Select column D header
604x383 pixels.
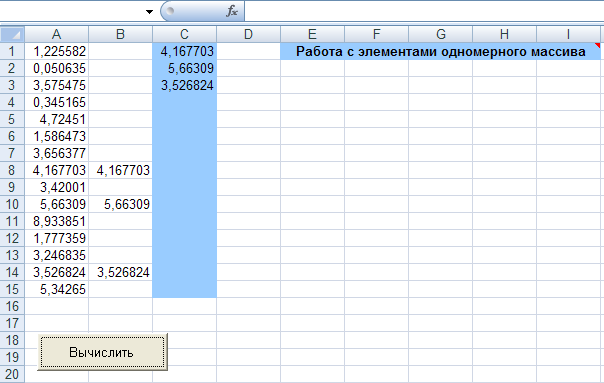(248, 34)
